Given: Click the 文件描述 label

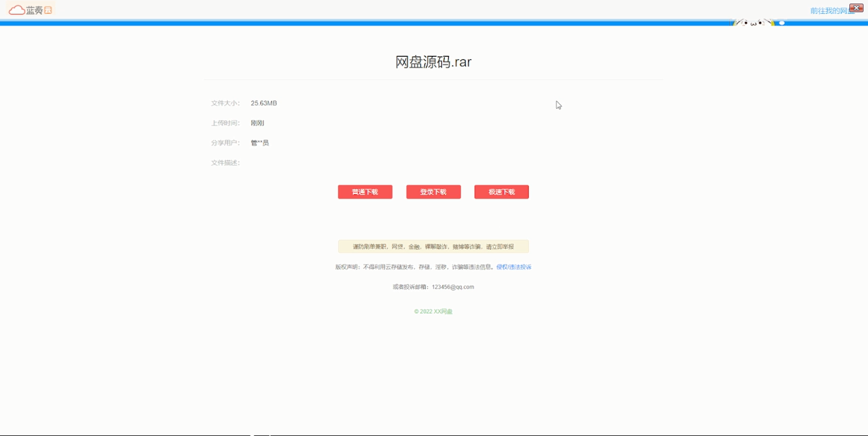Looking at the screenshot, I should [225, 163].
